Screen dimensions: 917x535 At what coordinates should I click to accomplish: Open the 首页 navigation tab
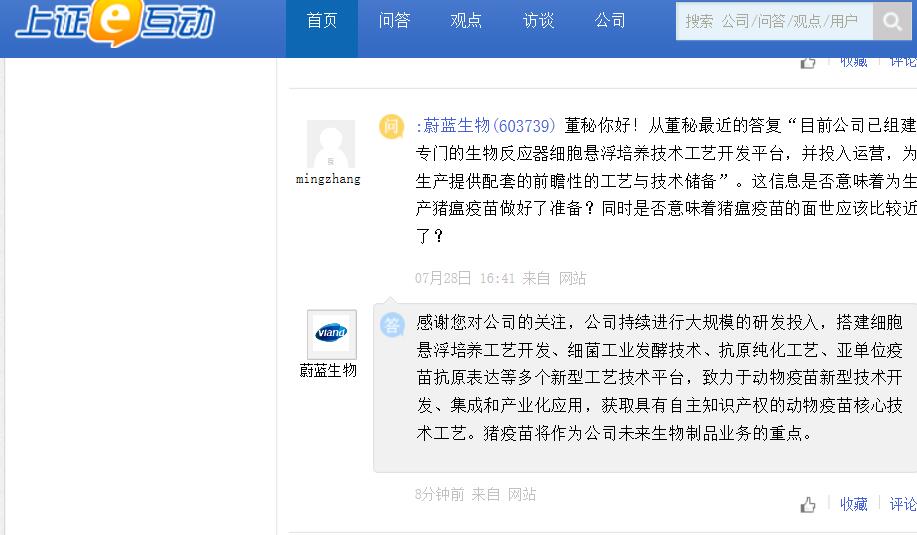[x=322, y=21]
